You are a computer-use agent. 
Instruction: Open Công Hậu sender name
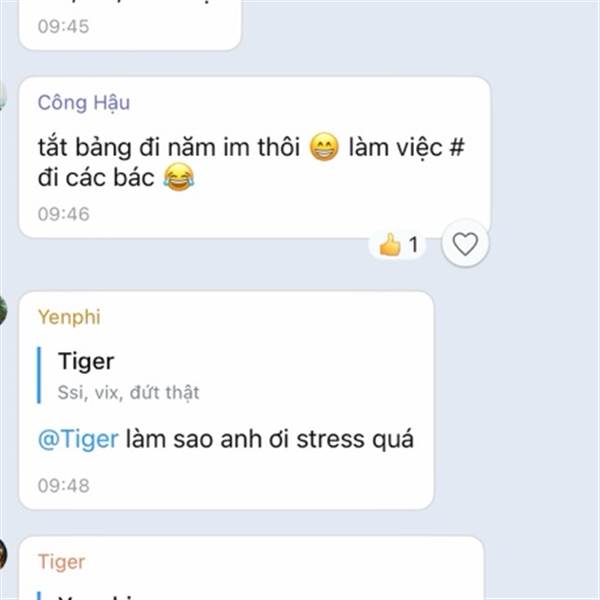point(84,103)
